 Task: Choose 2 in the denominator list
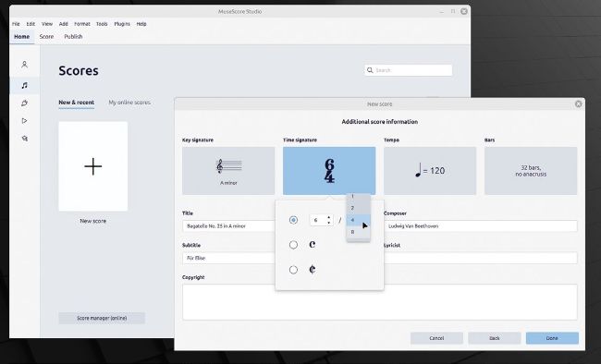pos(359,208)
